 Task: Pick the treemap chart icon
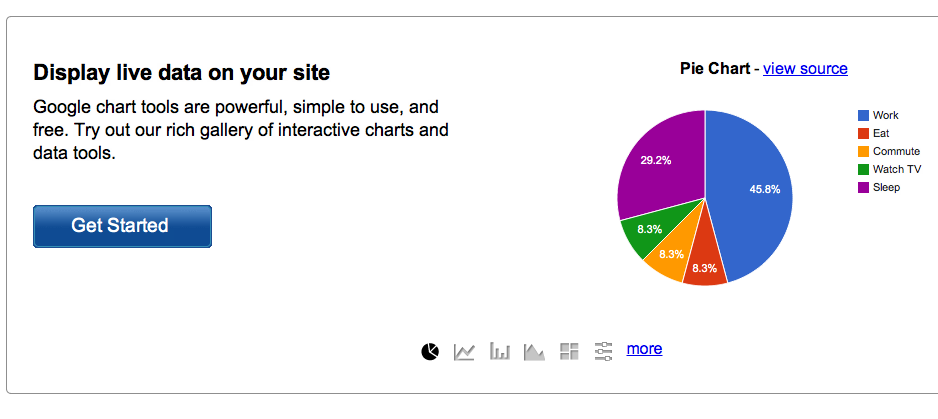(x=570, y=351)
